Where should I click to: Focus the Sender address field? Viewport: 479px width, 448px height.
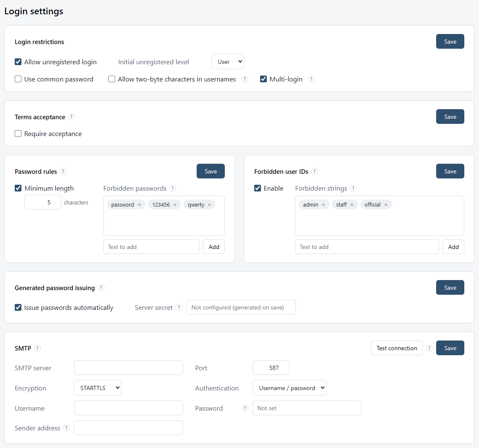click(129, 427)
